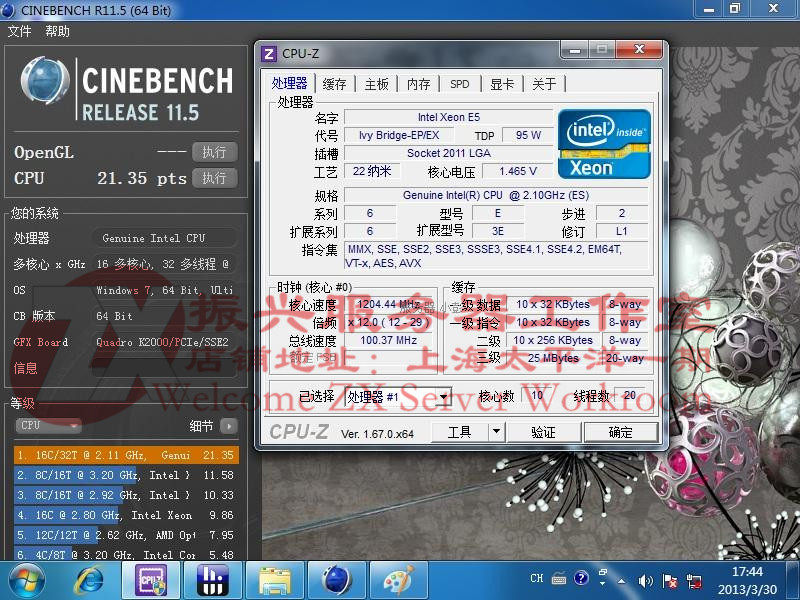
Task: Open the 工具 dropdown arrow in CPU-Z
Action: 496,431
